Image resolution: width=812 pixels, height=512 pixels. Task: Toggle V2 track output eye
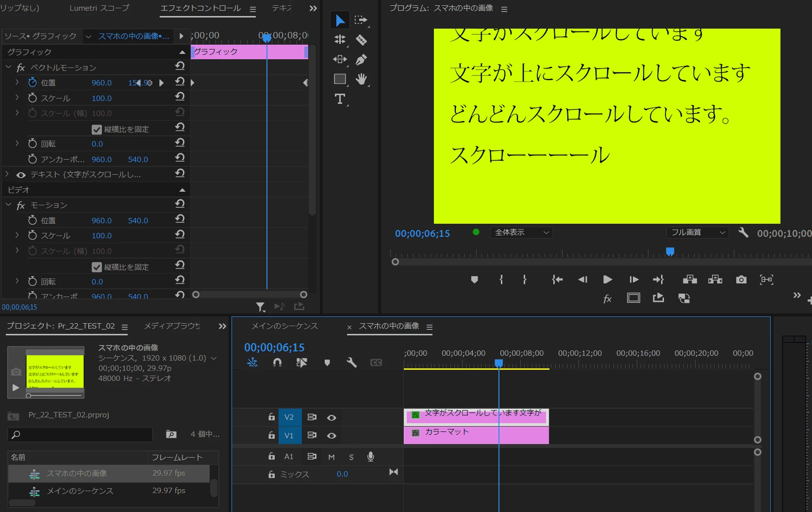tap(331, 417)
